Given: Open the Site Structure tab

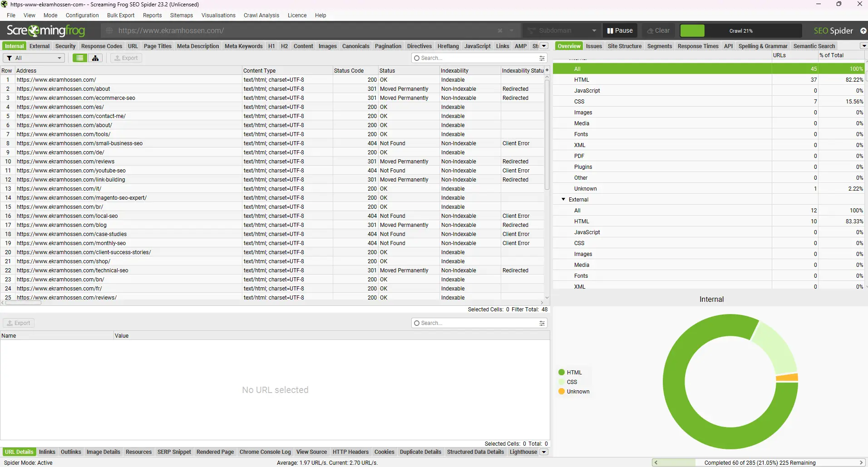Looking at the screenshot, I should click(x=625, y=46).
